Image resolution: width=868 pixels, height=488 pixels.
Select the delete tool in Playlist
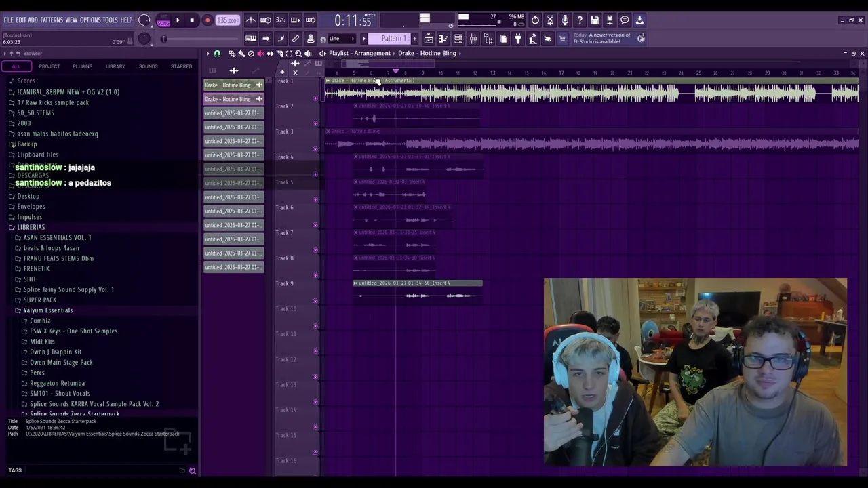tap(251, 54)
